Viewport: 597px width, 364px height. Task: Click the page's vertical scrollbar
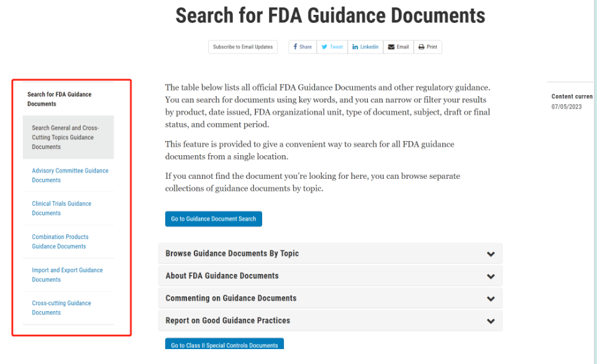[595, 186]
